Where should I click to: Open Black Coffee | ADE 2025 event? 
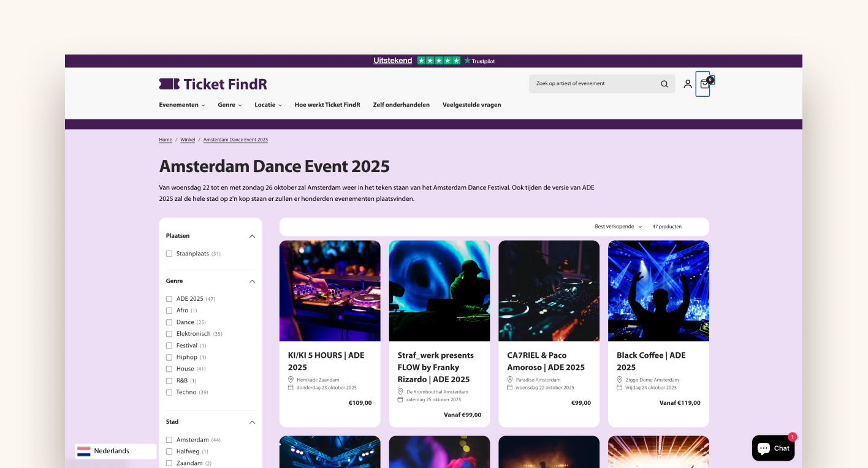point(650,361)
